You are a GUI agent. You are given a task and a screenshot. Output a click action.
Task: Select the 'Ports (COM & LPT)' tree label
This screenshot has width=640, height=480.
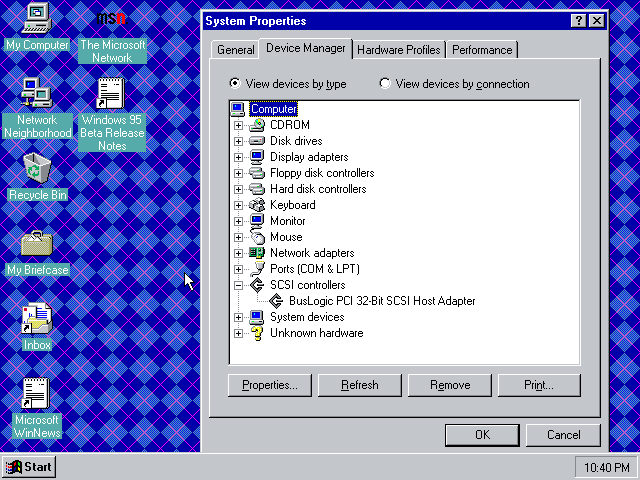coord(315,269)
